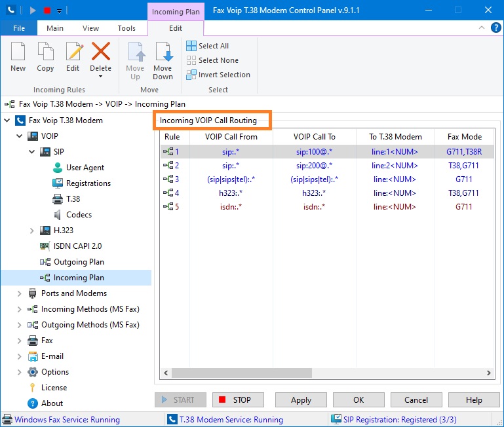Click the Incoming Plan contextual tab header
Viewport: 504px width, 427px height.
[x=176, y=12]
